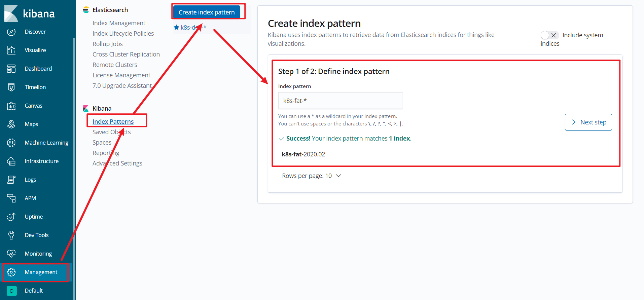The width and height of the screenshot is (644, 300).
Task: Click the Visualize chart icon
Action: click(x=11, y=50)
